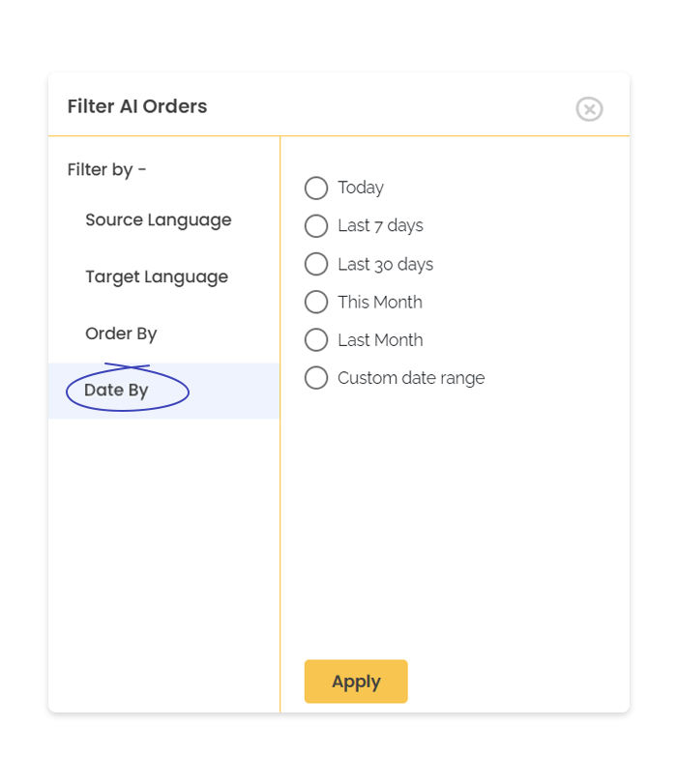
Task: Select the Order By filter option
Action: [x=121, y=334]
